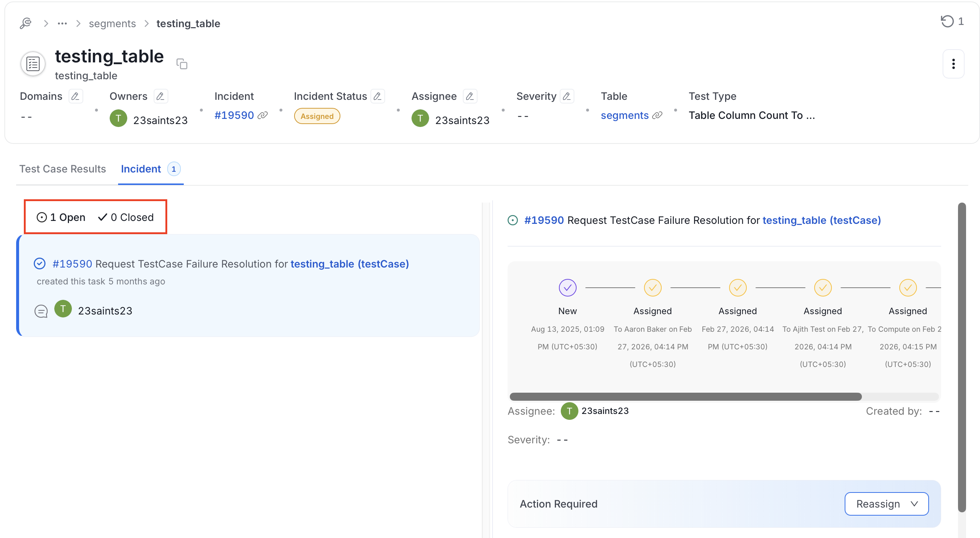
Task: Open #19590 in the detail panel title
Action: [x=544, y=220]
